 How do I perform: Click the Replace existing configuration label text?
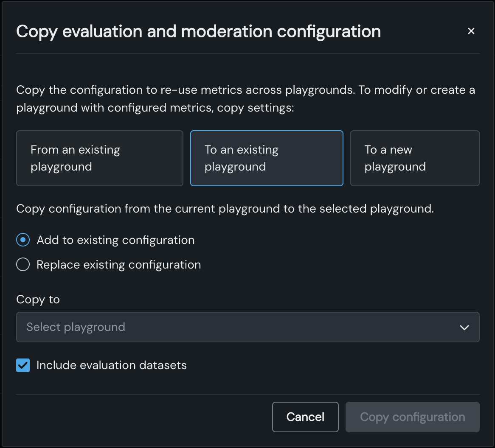[x=119, y=265]
